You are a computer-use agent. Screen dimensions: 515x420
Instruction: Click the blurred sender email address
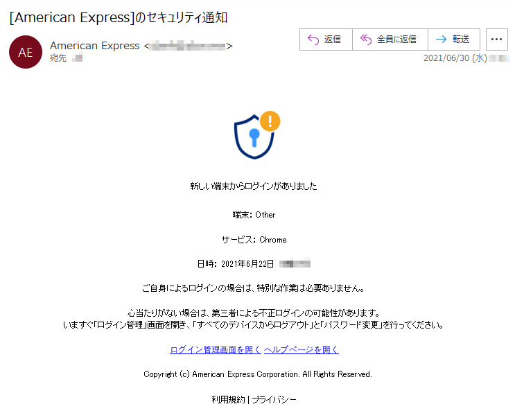pyautogui.click(x=188, y=46)
